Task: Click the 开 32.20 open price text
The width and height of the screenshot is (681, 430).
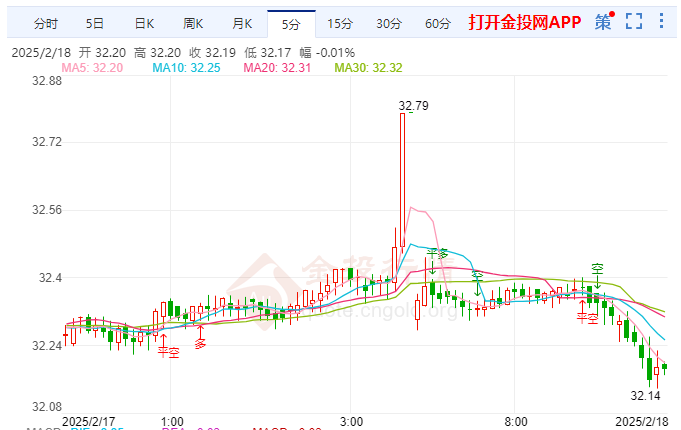Action: click(102, 53)
